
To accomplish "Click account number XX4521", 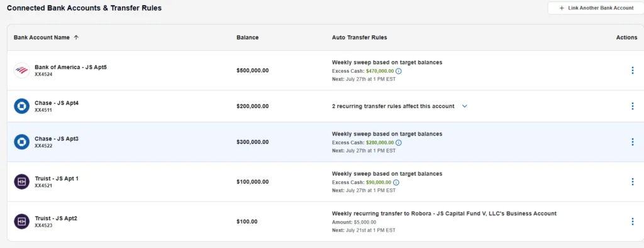I will 43,186.
